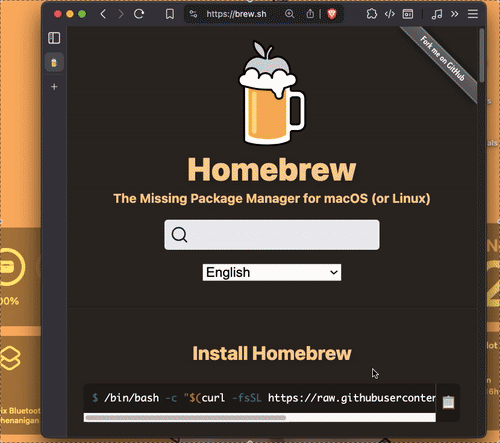Add a new tab with plus icon
Screen dimensions: 500x443
54,87
